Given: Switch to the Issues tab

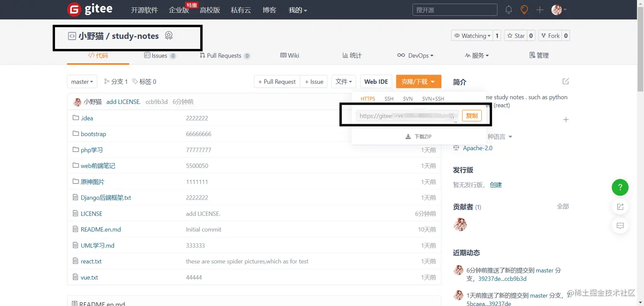Looking at the screenshot, I should pos(160,55).
